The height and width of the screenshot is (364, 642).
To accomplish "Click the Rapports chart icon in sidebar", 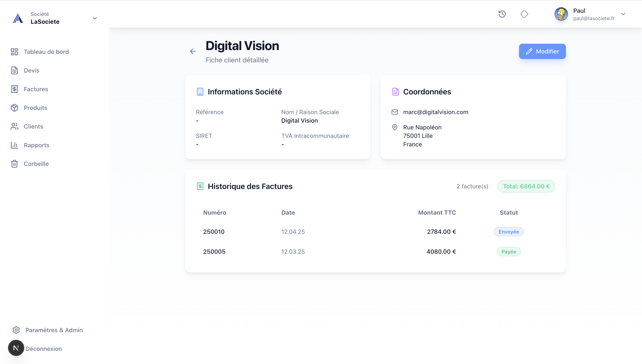I will point(14,145).
